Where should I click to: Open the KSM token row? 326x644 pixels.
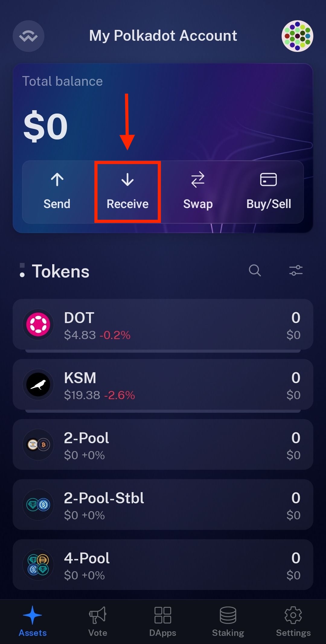pyautogui.click(x=163, y=385)
